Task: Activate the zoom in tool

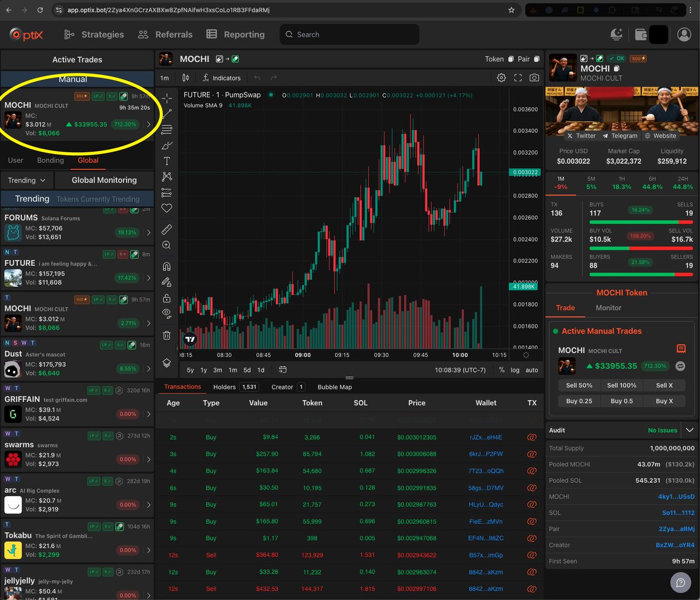Action: 167,245
